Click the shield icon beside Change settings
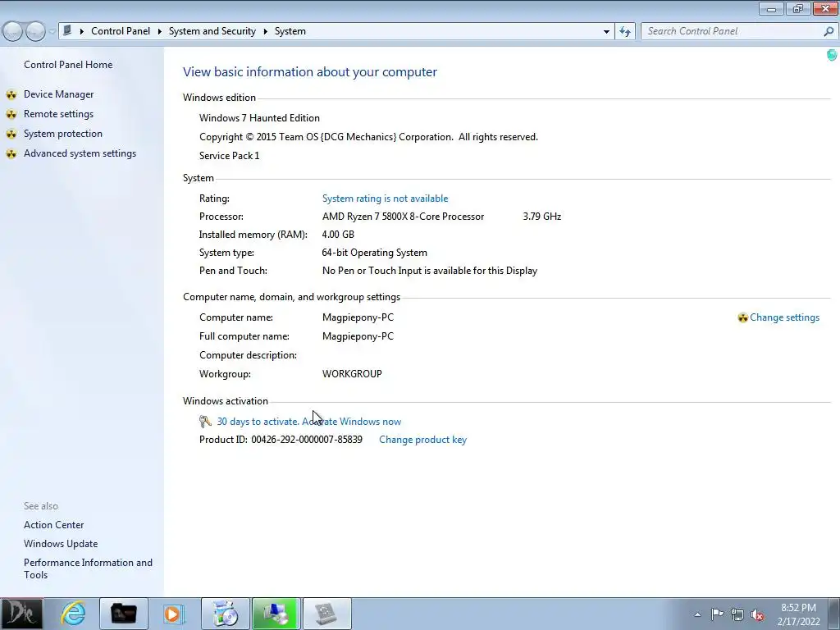 [x=742, y=317]
